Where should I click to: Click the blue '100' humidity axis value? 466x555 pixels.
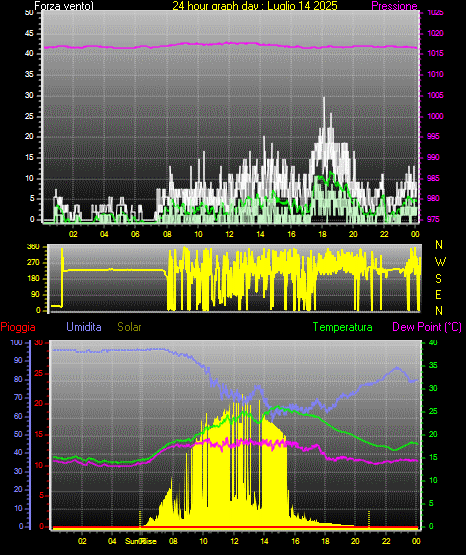point(17,343)
